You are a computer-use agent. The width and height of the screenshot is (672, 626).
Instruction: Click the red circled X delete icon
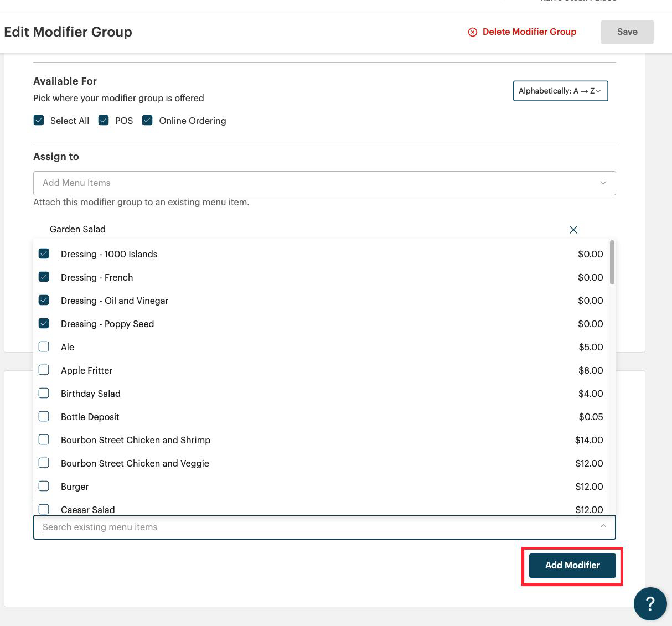472,32
